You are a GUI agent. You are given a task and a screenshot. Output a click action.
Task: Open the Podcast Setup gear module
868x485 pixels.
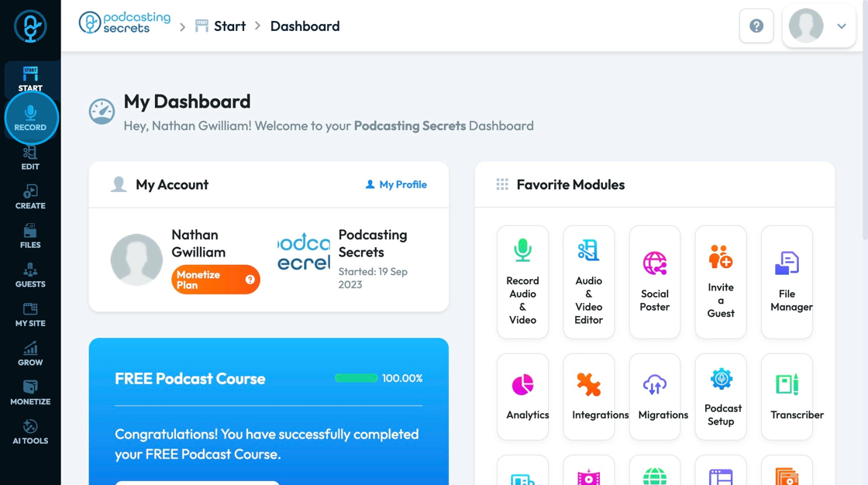721,397
